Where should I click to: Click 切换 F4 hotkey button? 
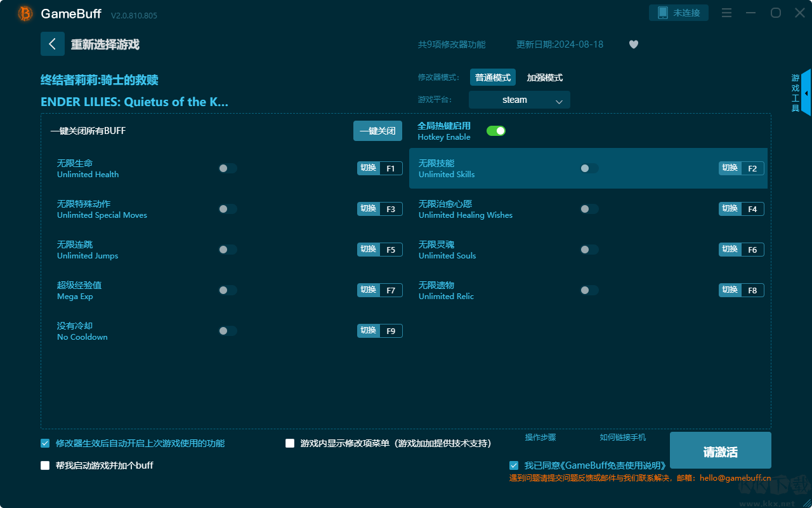click(x=742, y=209)
